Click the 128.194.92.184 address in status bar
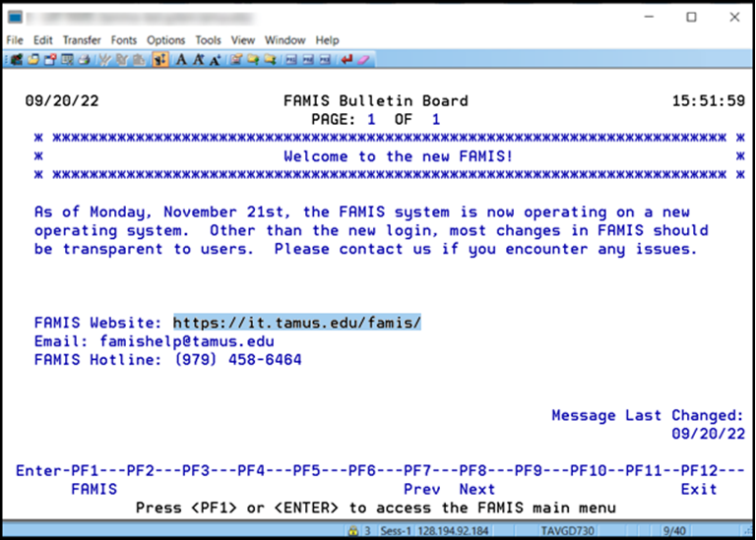Screen dimensions: 756x540 [x=453, y=531]
